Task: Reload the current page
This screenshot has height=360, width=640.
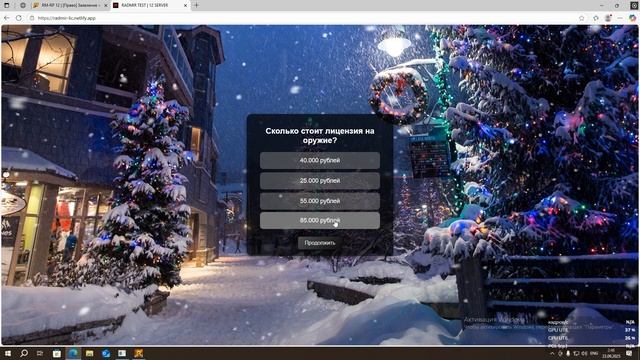Action: coord(19,18)
